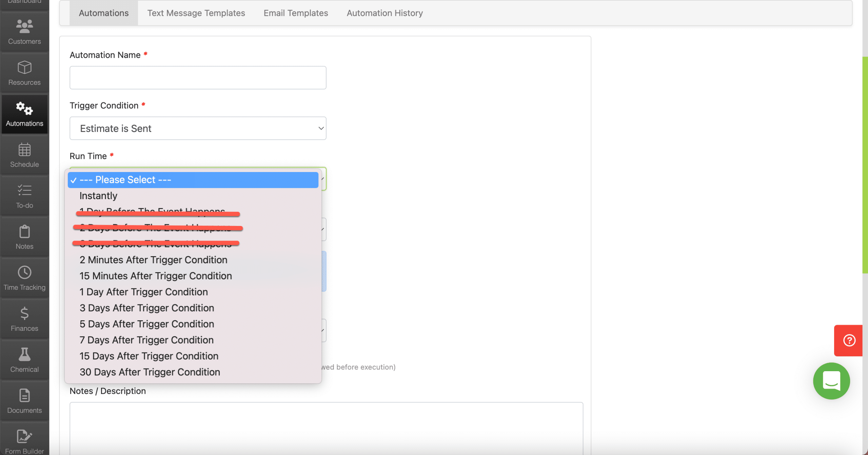The image size is (868, 455).
Task: Navigate to Resources in the sidebar
Action: [x=24, y=73]
